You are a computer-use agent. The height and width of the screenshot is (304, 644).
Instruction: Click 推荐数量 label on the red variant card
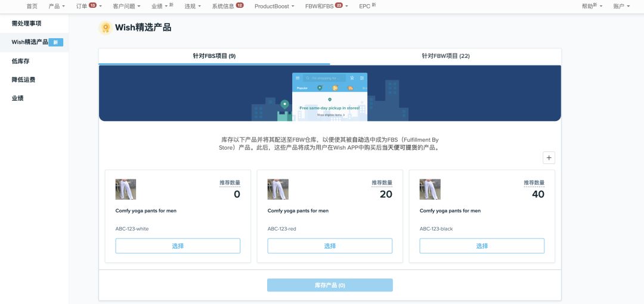tap(382, 183)
